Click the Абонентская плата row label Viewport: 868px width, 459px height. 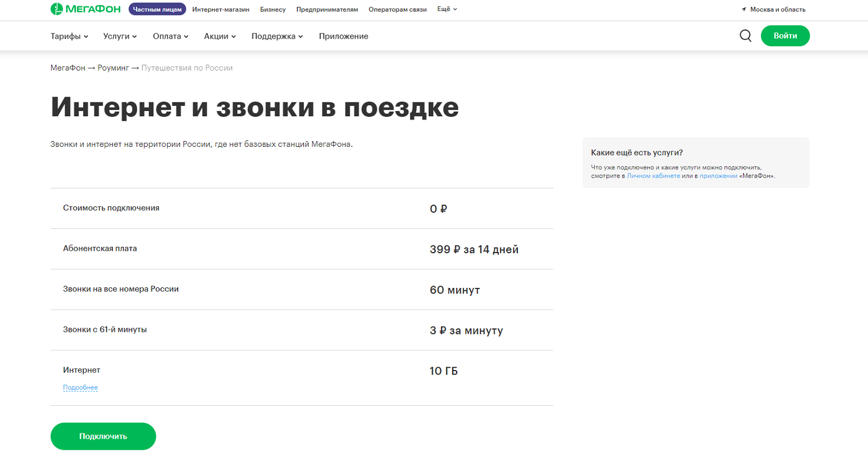pyautogui.click(x=100, y=249)
